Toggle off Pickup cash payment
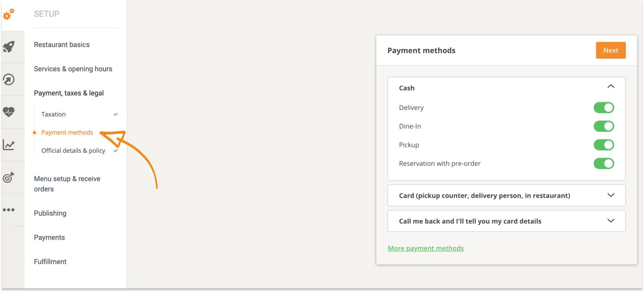This screenshot has width=644, height=292. click(x=604, y=145)
